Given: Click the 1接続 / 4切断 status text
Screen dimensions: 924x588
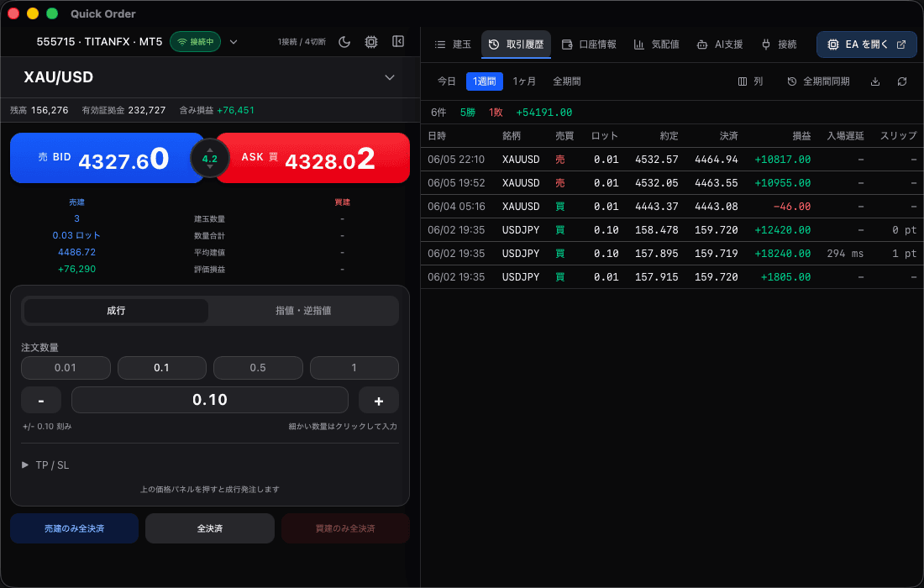Looking at the screenshot, I should [x=302, y=42].
